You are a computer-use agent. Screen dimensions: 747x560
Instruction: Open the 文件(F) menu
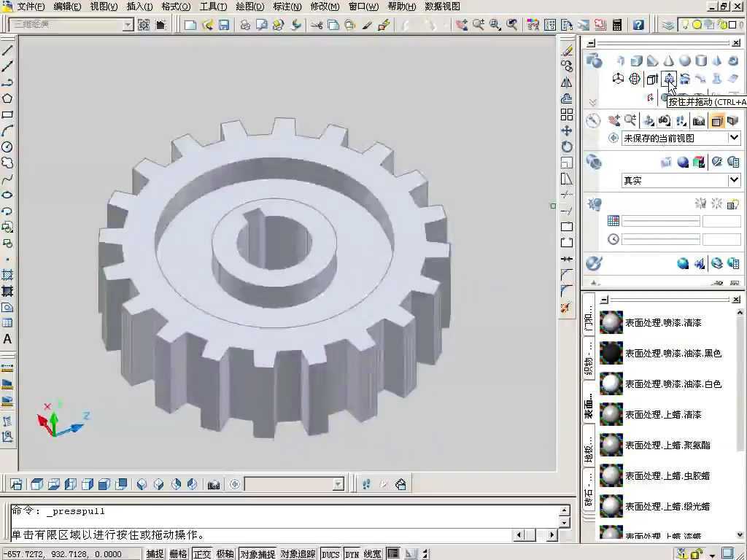(31, 7)
